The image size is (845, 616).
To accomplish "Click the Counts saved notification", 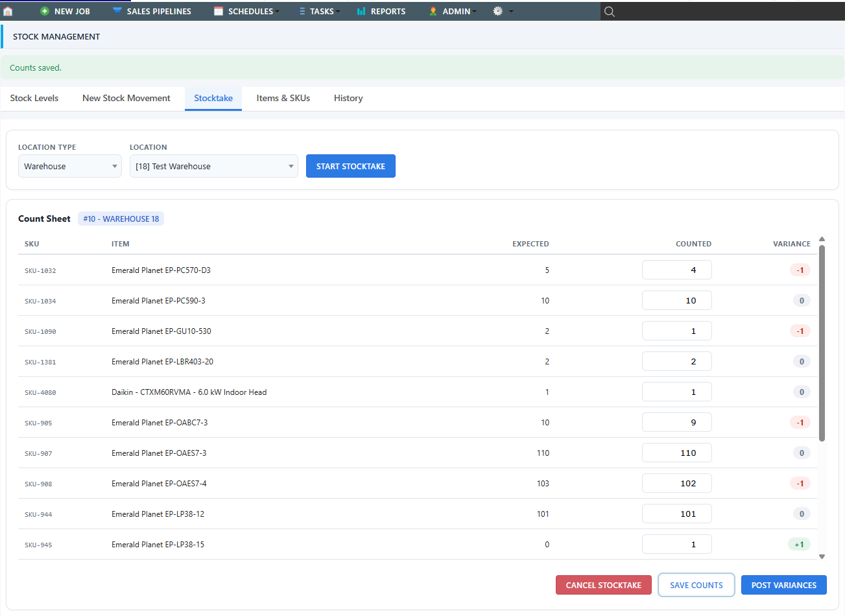I will coord(422,67).
